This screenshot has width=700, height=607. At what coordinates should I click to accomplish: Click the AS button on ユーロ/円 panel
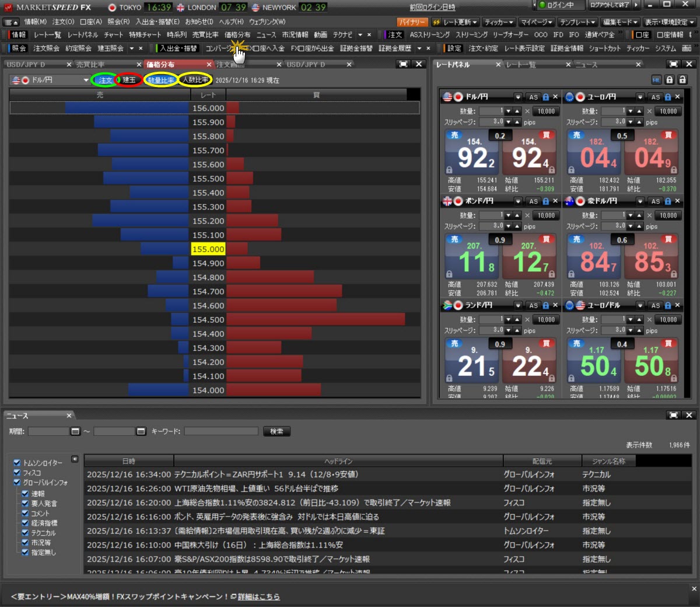(656, 97)
